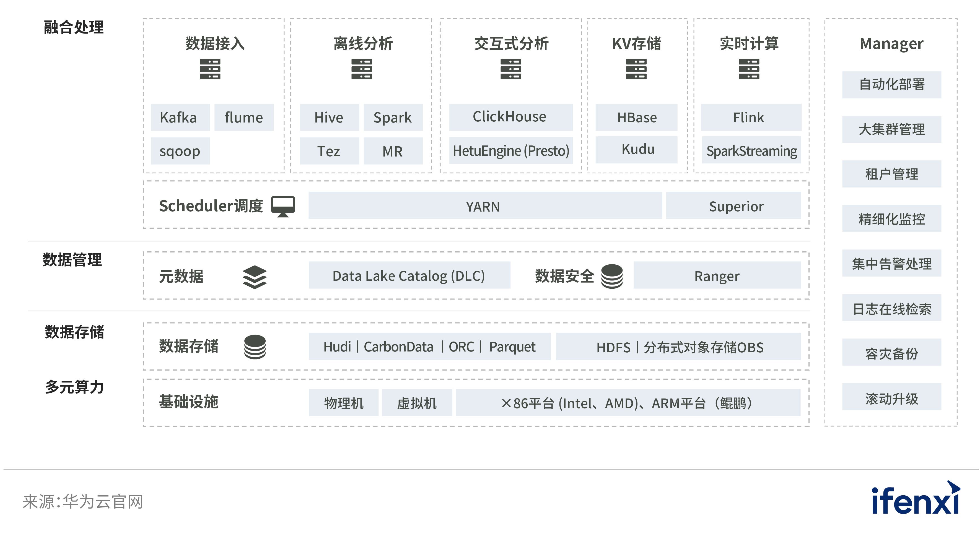Click the server icon under 实时计算
The height and width of the screenshot is (534, 980).
pyautogui.click(x=749, y=69)
